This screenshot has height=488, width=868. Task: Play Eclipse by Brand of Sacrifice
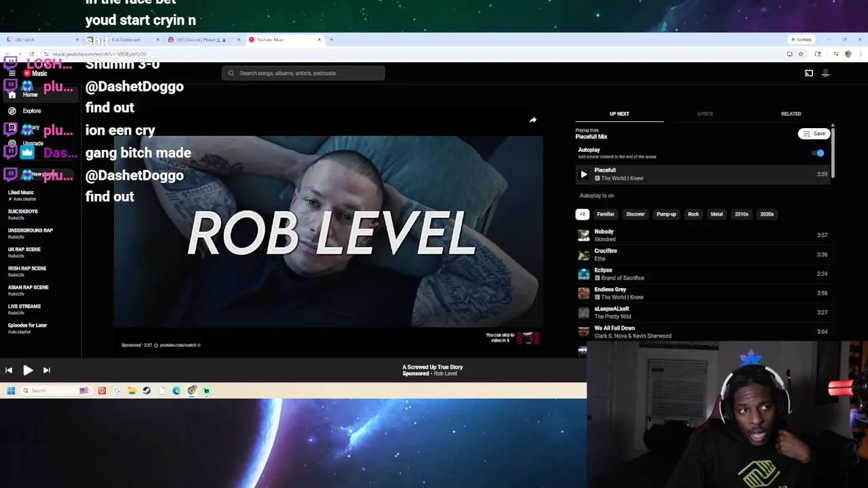click(x=702, y=274)
